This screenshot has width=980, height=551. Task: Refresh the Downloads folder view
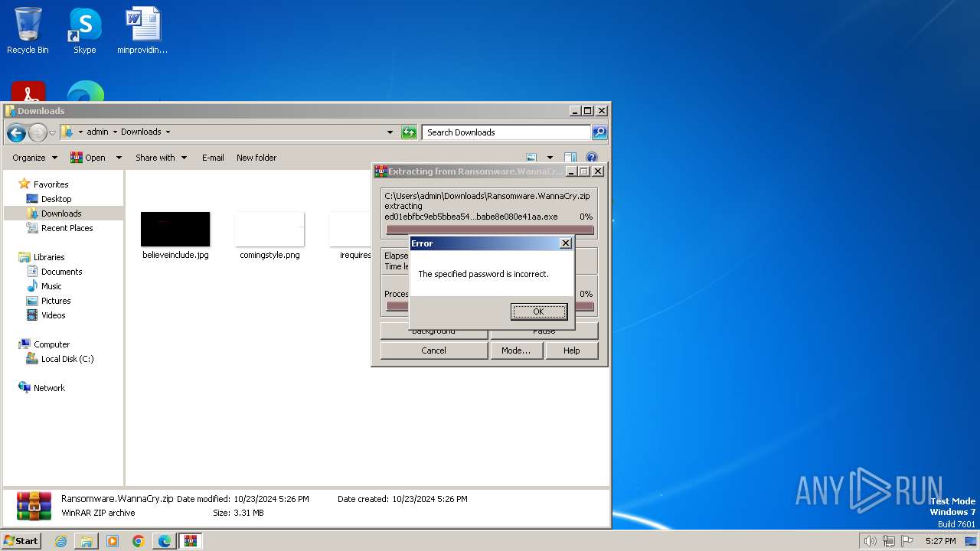click(x=409, y=132)
